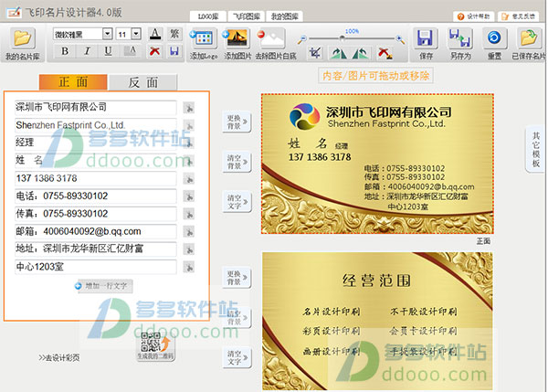
Task: Click 更换背景 for the front card
Action: click(x=237, y=122)
